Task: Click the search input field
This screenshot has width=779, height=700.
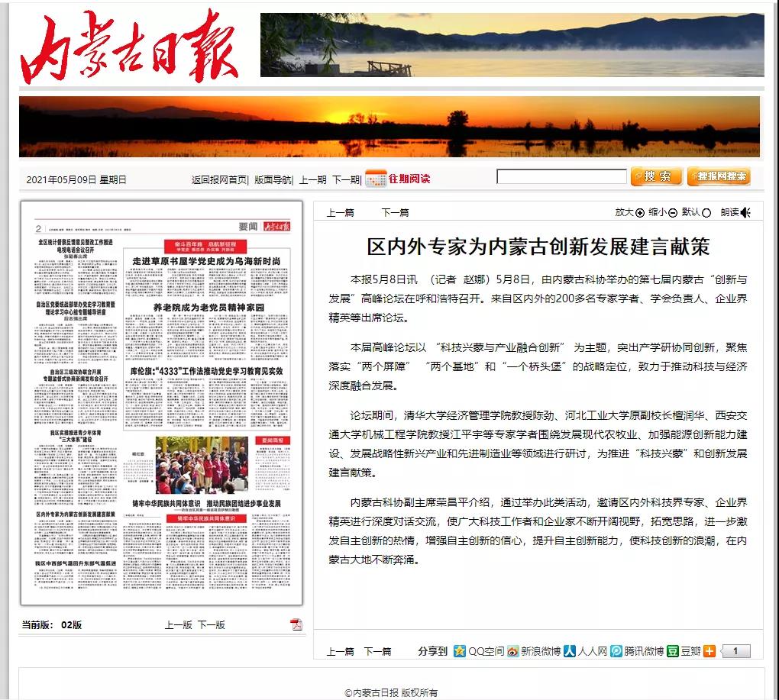Action: tap(561, 176)
